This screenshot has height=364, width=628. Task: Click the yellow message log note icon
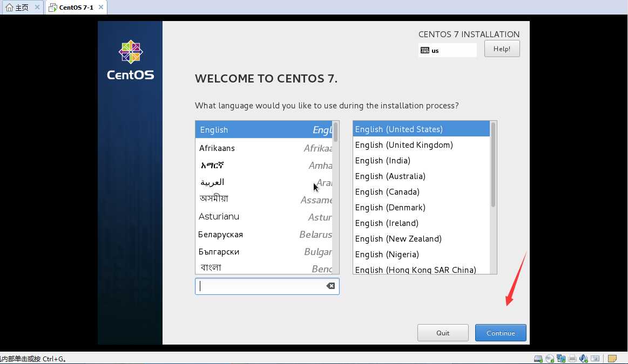coord(612,359)
